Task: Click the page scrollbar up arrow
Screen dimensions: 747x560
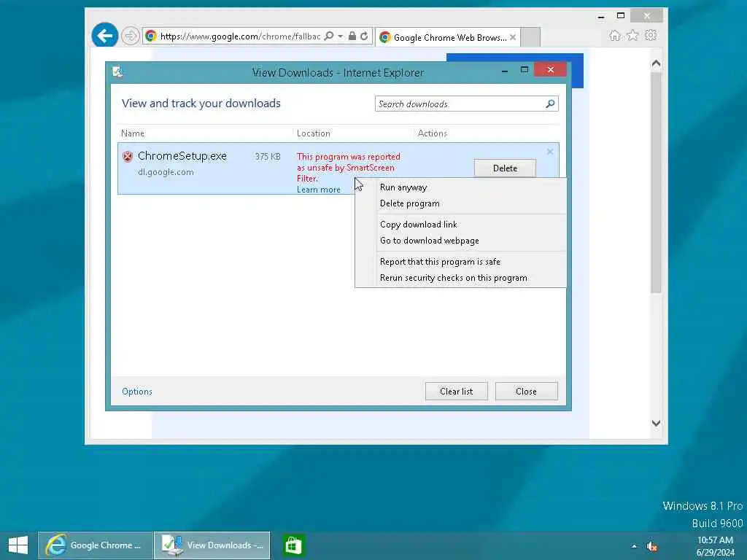Action: pos(656,63)
